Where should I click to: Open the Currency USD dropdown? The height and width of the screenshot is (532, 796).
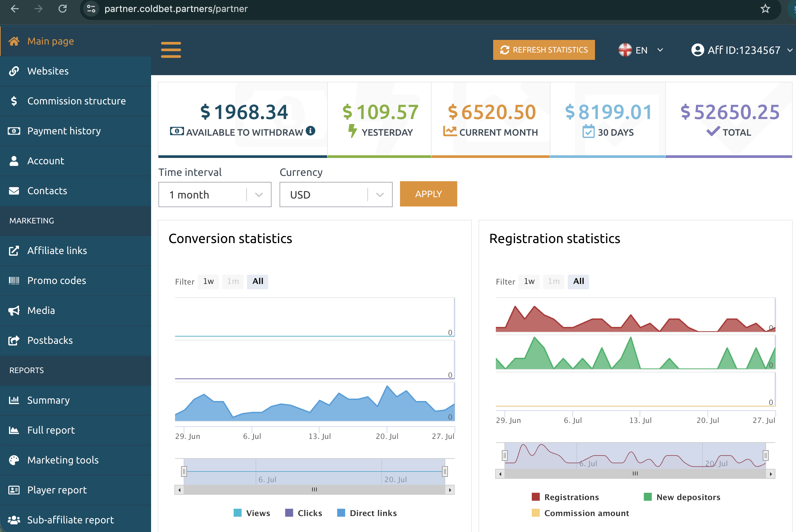click(336, 195)
